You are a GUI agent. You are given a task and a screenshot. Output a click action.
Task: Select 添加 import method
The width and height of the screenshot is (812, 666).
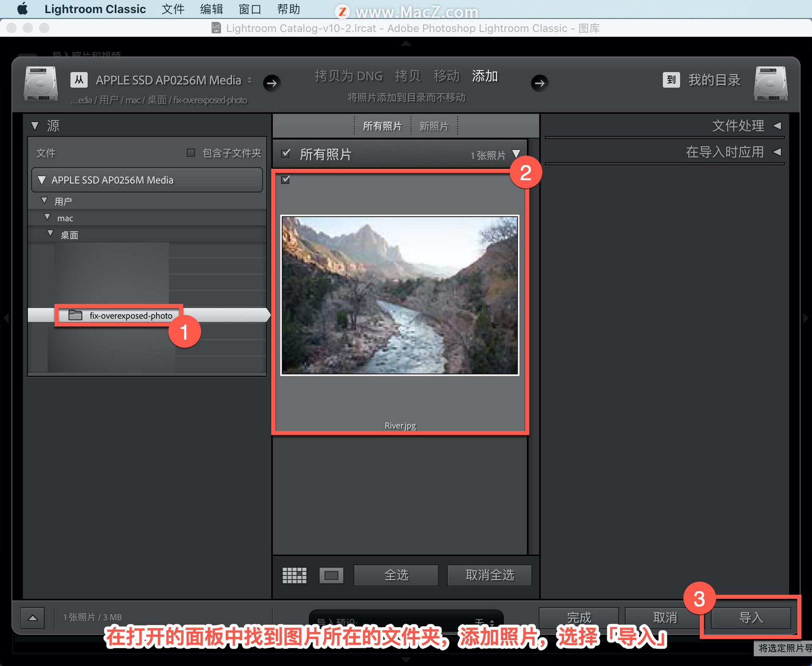tap(485, 76)
